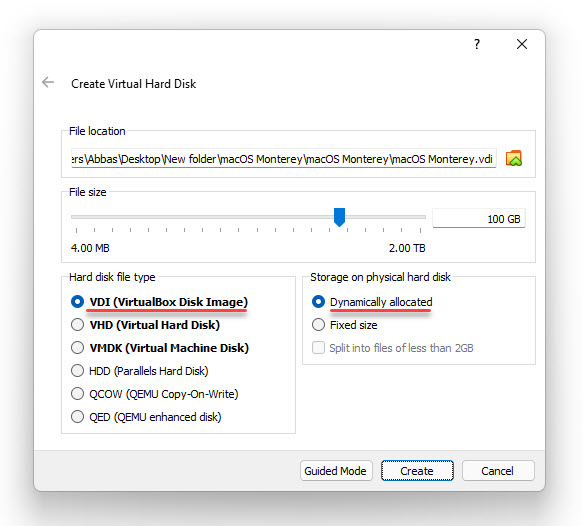Close the Create Virtual Hard Disk dialog
The image size is (583, 526).
(x=522, y=44)
